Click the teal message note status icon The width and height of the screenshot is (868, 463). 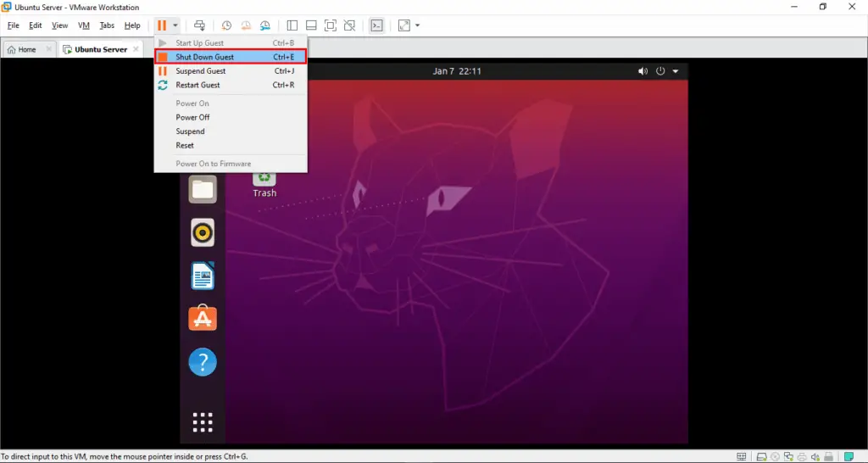[849, 457]
